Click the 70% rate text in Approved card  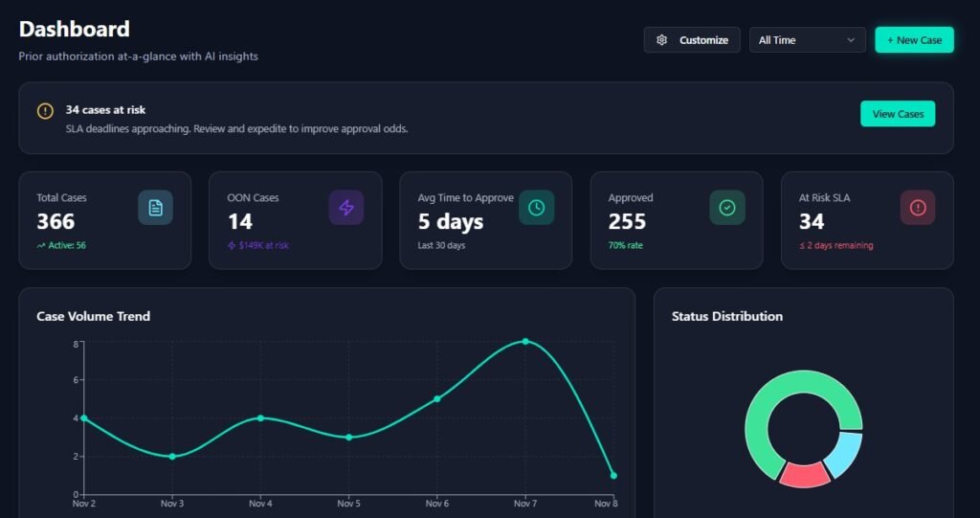coord(625,246)
